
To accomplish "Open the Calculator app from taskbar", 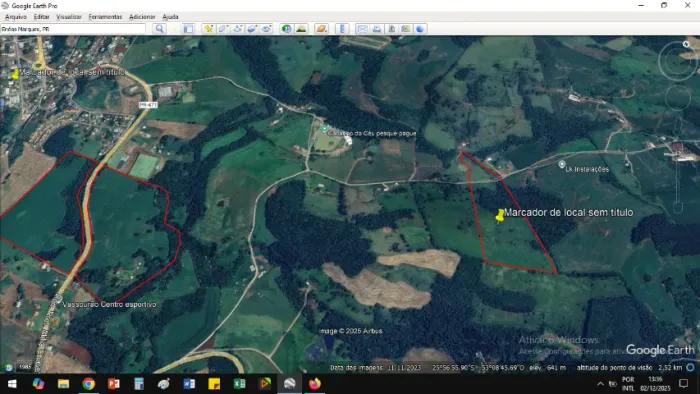I will click(x=139, y=384).
